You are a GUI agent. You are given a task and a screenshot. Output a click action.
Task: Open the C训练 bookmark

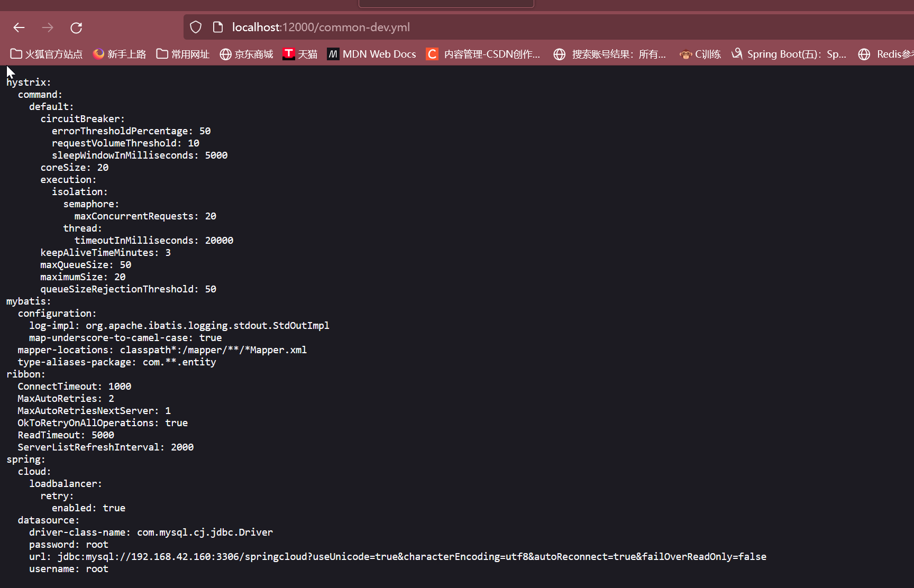(x=700, y=54)
